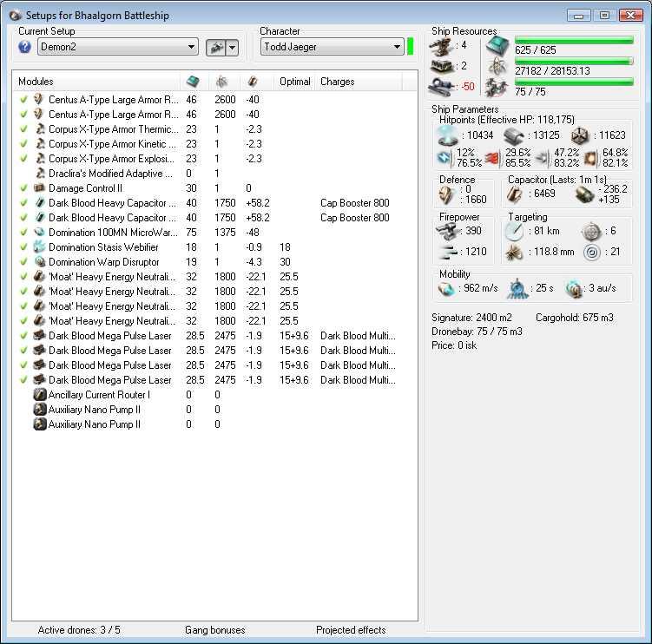
Task: Select the Ancillary Current Router I rig icon
Action: (x=40, y=395)
